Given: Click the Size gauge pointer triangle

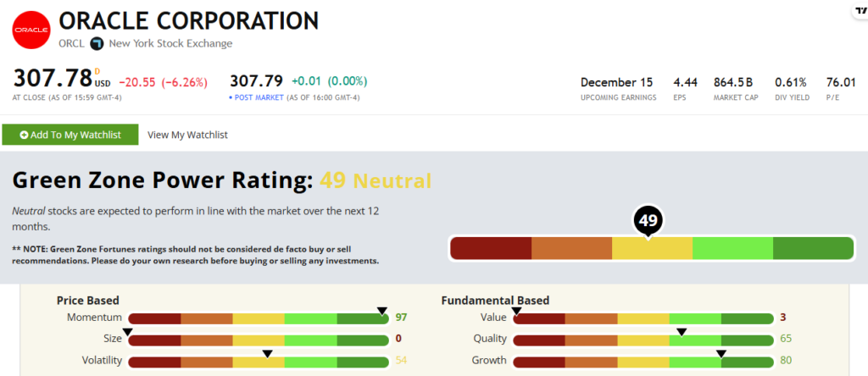Looking at the screenshot, I should [127, 332].
